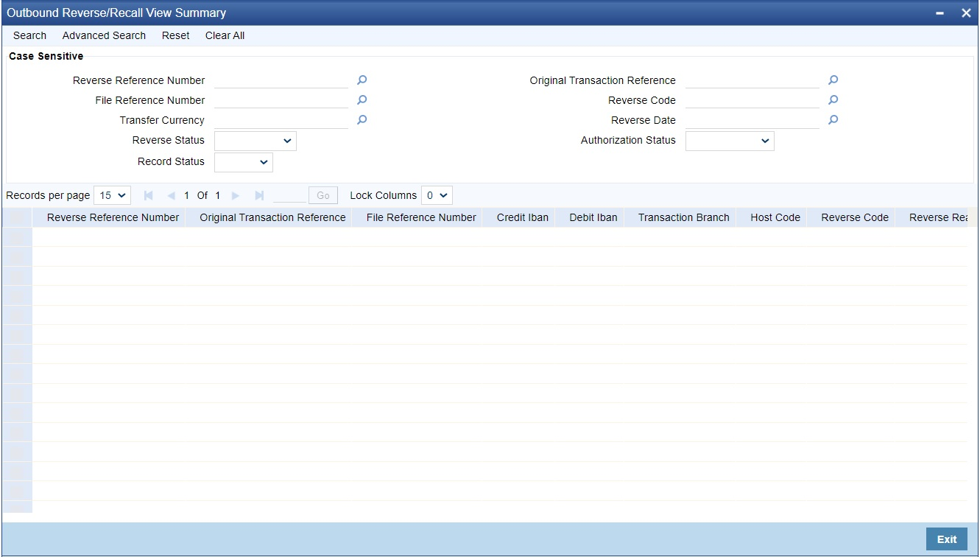Image resolution: width=980 pixels, height=557 pixels.
Task: Open lookup for Reverse Reference Number
Action: pos(362,80)
